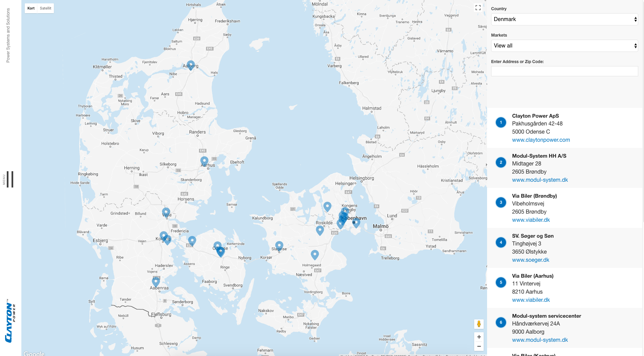Click the Clayton Power logo

(10, 321)
